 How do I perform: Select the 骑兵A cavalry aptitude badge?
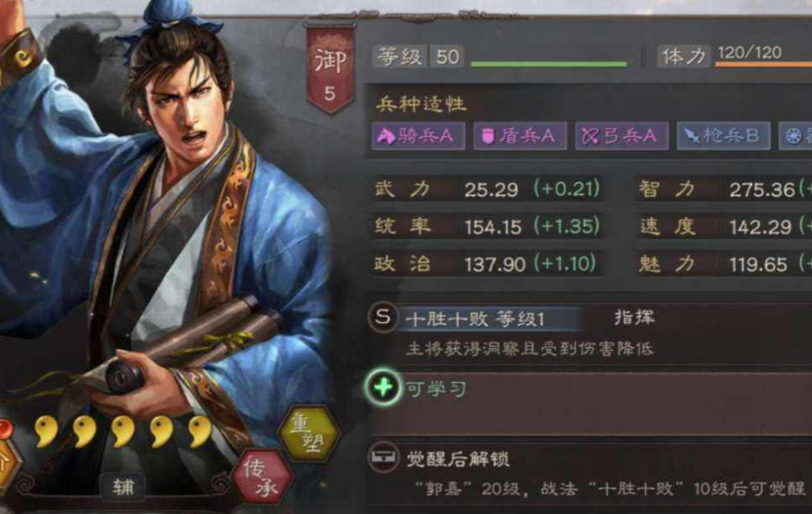point(417,136)
